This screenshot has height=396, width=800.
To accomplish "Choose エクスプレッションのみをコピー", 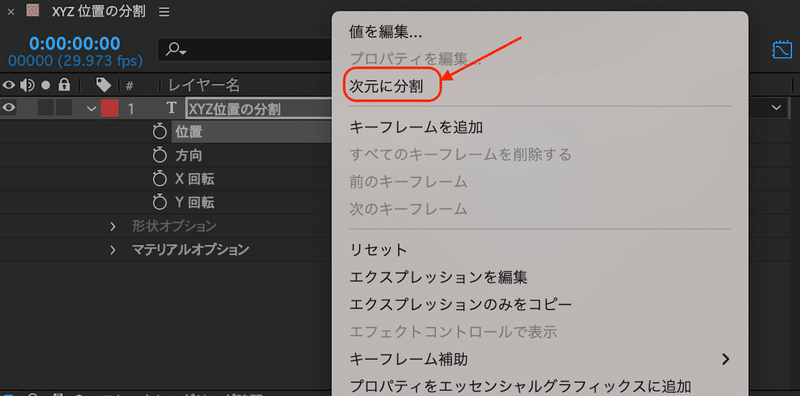I will point(461,304).
